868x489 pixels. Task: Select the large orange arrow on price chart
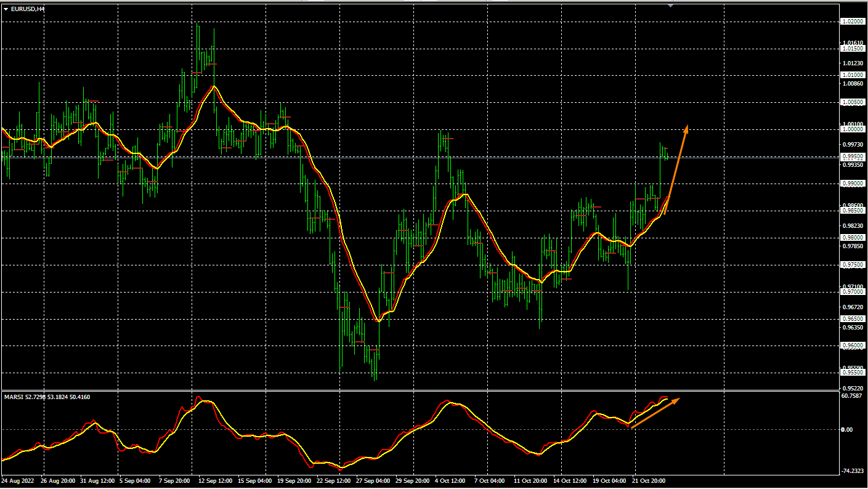point(676,169)
